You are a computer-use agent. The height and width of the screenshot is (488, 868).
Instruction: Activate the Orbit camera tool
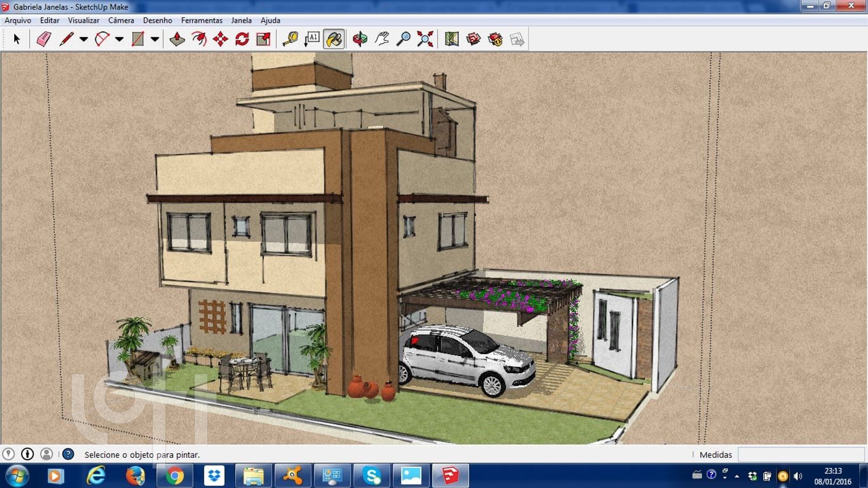pyautogui.click(x=360, y=39)
